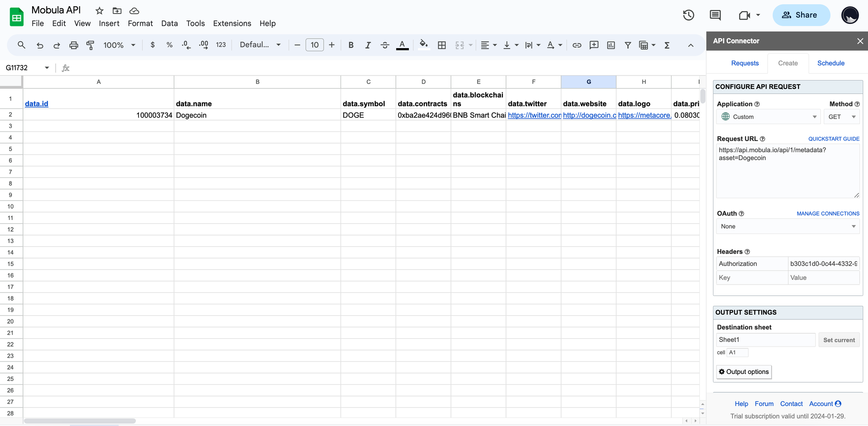Screen dimensions: 868x426
Task: Apply strikethrough formatting
Action: [x=385, y=45]
